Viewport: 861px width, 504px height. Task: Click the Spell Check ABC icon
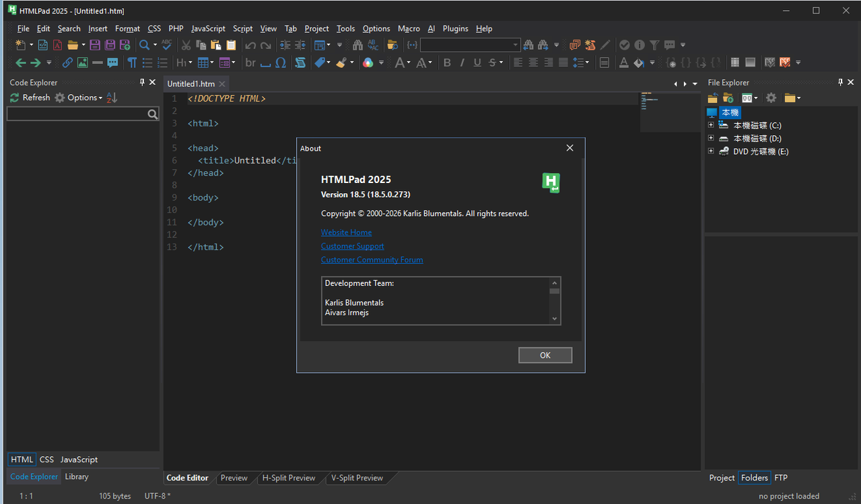166,45
